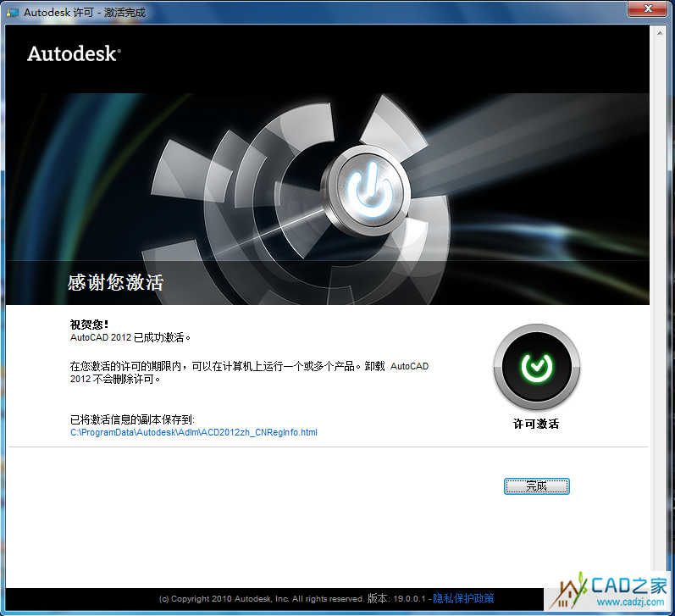
Task: Click the 已将激活信息的副本保存到 label
Action: click(x=132, y=419)
